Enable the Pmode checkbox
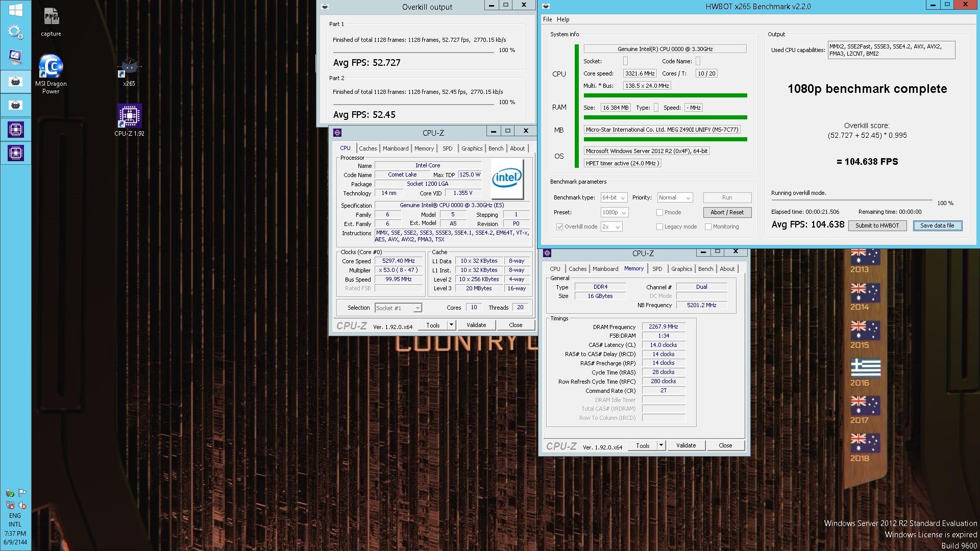This screenshot has width=980, height=551. click(659, 212)
